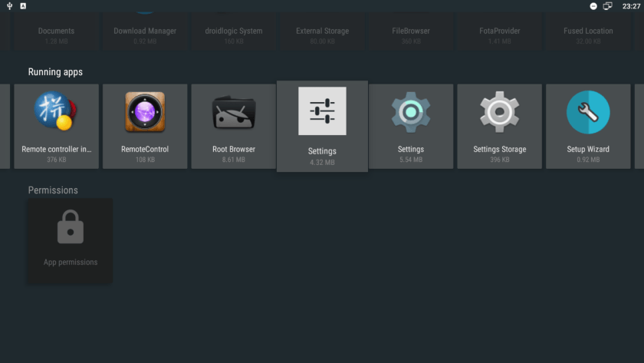
Task: Open the Download Manager app tile
Action: 145,31
